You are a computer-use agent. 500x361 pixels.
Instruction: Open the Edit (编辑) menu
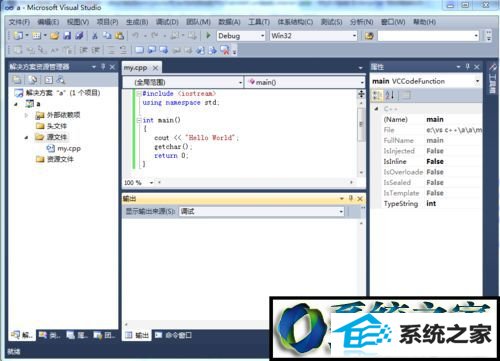pos(48,22)
